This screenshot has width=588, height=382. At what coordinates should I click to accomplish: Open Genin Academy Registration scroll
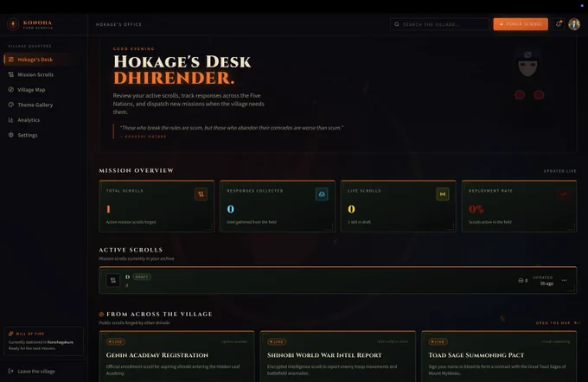click(x=176, y=357)
